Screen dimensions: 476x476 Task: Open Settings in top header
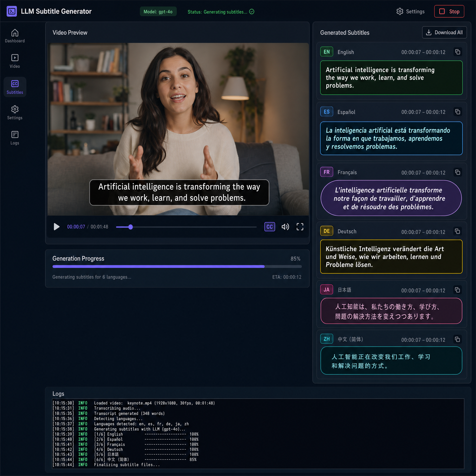(x=410, y=12)
